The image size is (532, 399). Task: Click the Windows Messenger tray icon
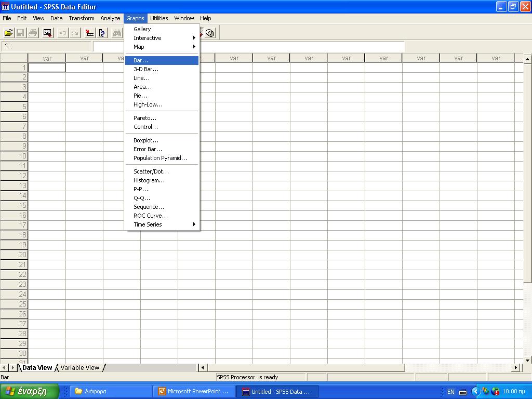pos(486,392)
